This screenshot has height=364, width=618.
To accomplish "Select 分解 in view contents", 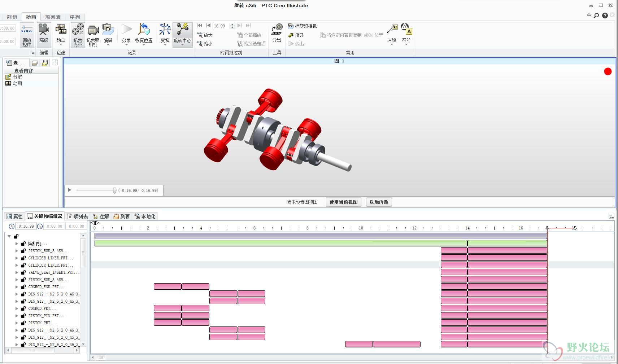I will pos(14,77).
